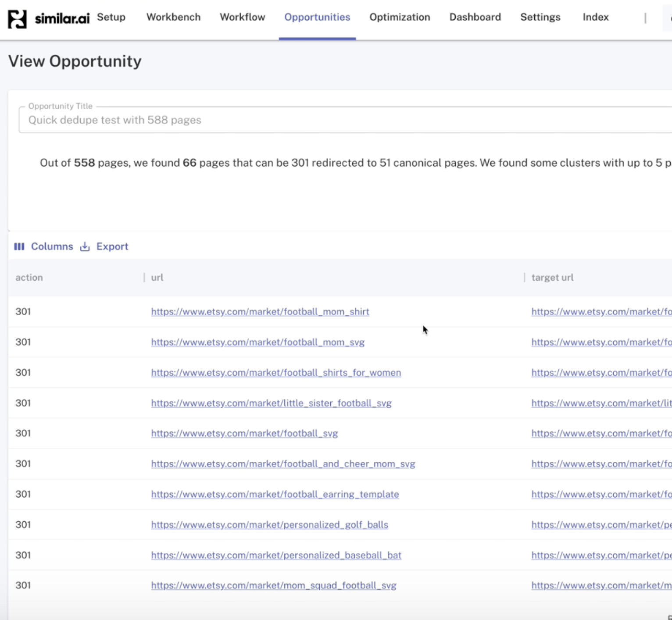The width and height of the screenshot is (672, 620).
Task: Open the football_and_cheer_mom_svg url link
Action: [283, 464]
